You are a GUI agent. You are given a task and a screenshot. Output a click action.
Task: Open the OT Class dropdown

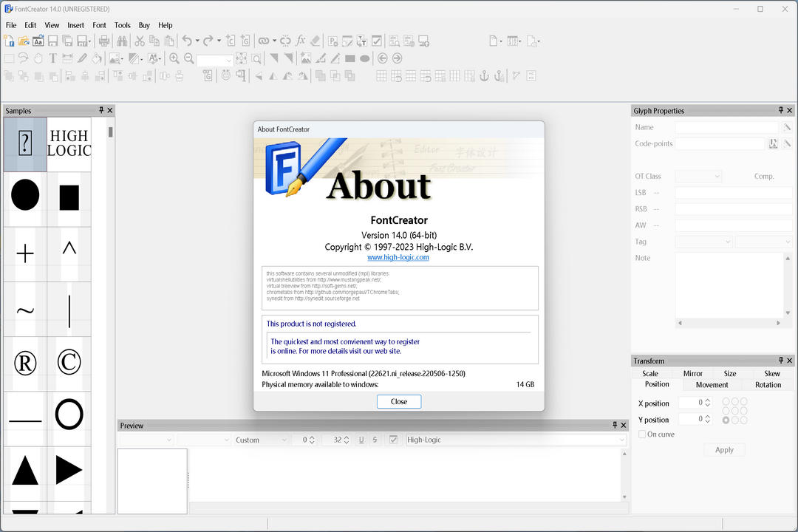698,177
